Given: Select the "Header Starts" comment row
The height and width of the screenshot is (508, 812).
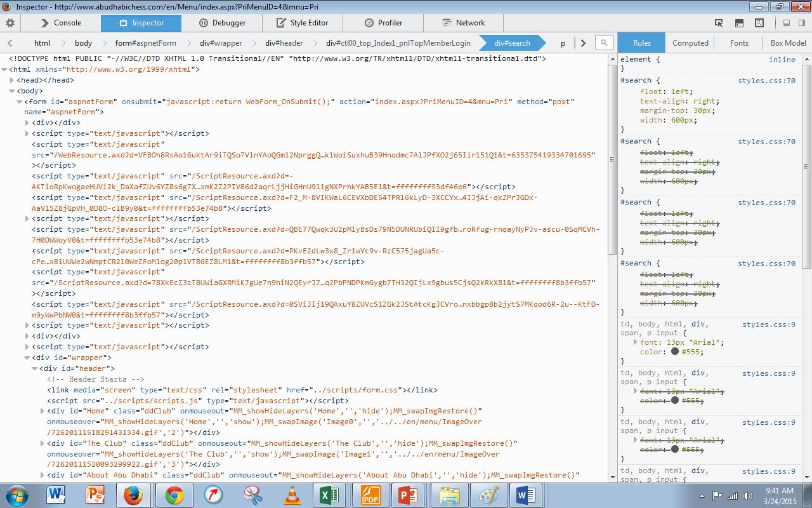Looking at the screenshot, I should click(x=96, y=380).
